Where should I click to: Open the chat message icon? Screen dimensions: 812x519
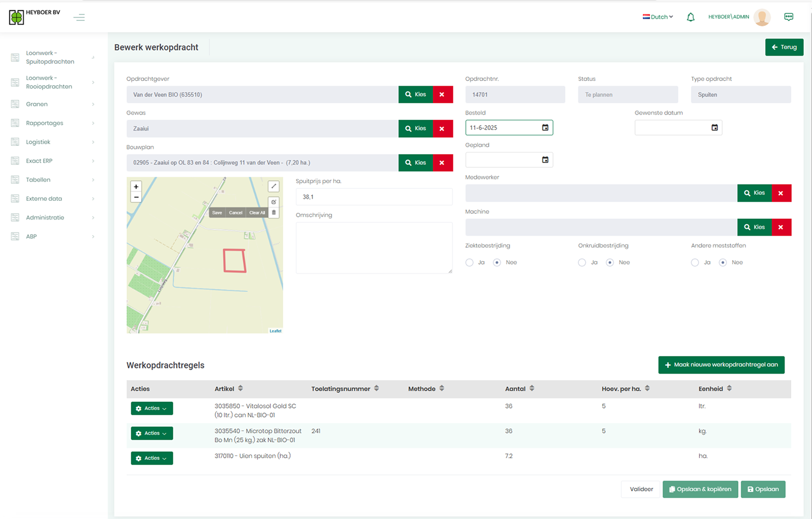pyautogui.click(x=789, y=17)
